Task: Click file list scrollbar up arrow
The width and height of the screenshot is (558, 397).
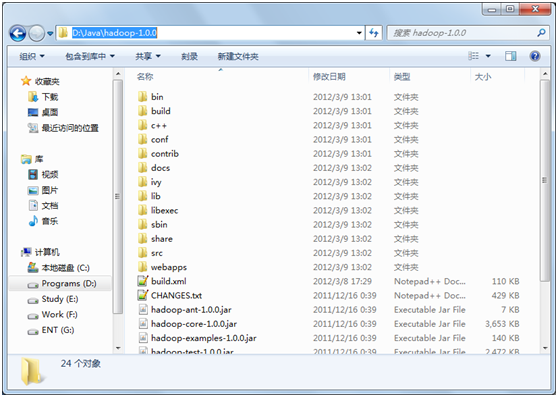Action: click(x=545, y=74)
